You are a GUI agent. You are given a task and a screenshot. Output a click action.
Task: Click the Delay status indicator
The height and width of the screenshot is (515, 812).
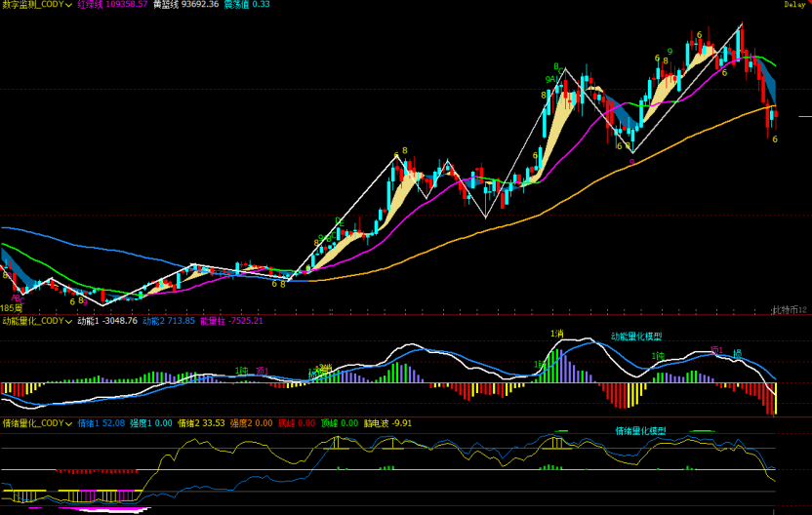(x=794, y=5)
